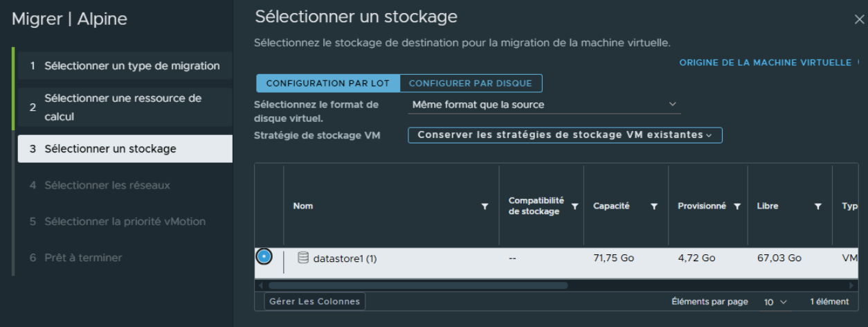Go to step 2 ressource de calcul
Image resolution: width=868 pixels, height=327 pixels.
coord(123,107)
